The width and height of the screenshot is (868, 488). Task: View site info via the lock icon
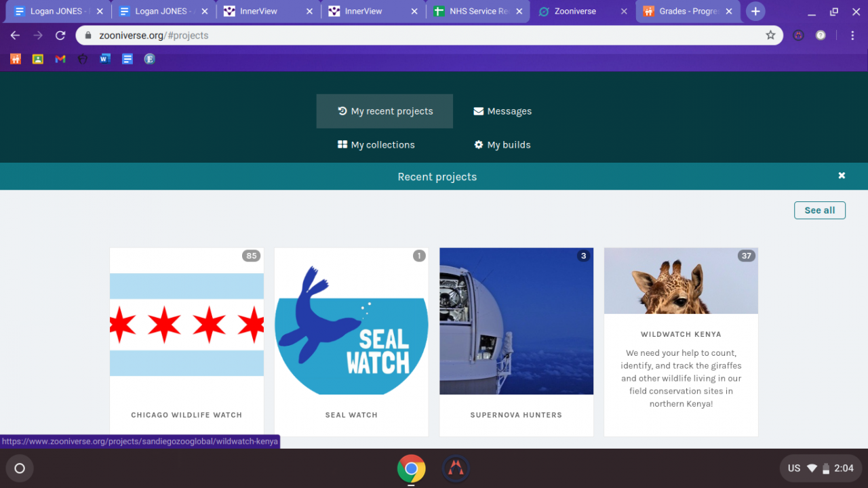click(88, 35)
